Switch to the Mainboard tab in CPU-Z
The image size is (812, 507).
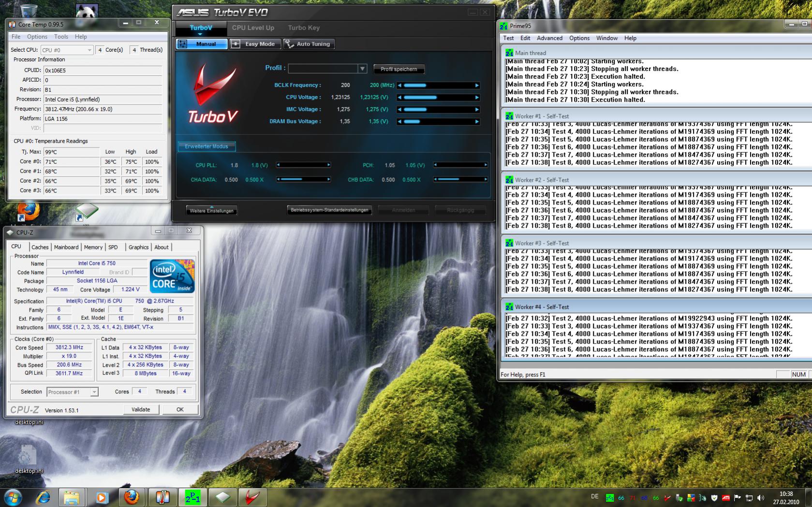66,247
